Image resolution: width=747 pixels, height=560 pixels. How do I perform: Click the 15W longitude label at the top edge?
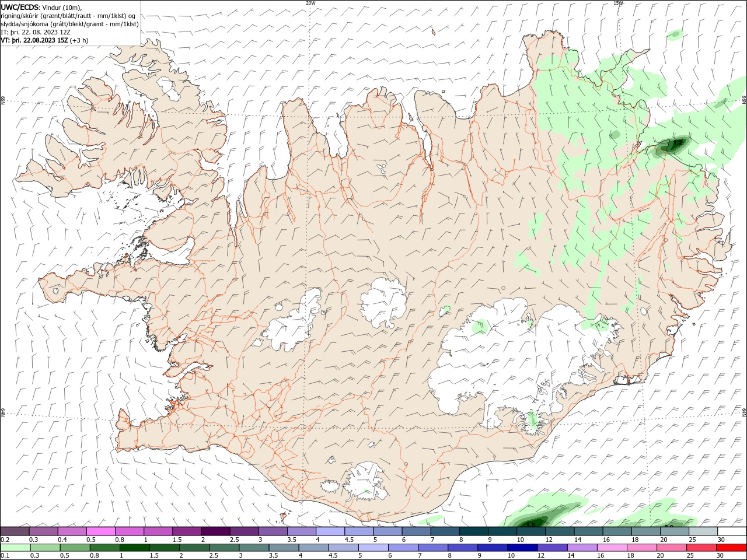point(619,3)
